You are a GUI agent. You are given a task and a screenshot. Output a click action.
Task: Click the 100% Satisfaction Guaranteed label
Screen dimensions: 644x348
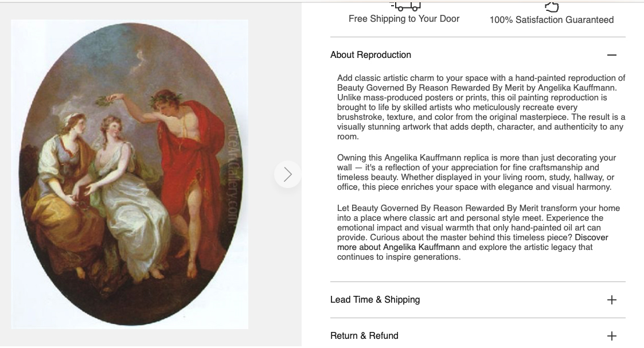point(552,19)
